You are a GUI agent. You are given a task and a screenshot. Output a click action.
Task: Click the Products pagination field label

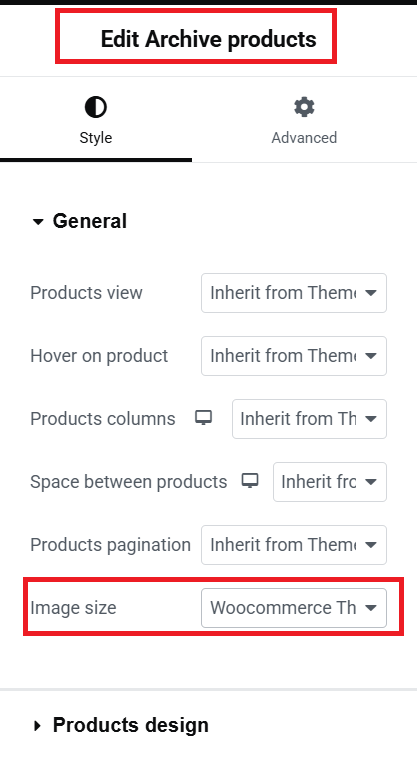[110, 545]
